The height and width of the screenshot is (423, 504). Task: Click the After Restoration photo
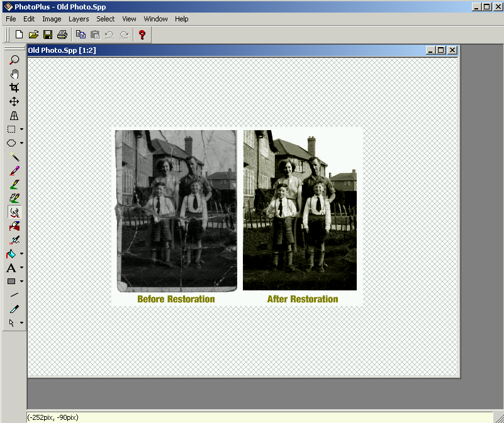pos(300,210)
